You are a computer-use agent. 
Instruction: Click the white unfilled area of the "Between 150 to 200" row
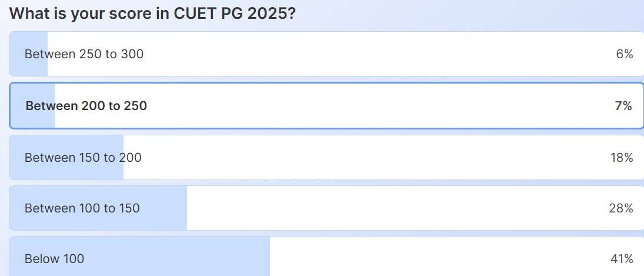coord(365,158)
